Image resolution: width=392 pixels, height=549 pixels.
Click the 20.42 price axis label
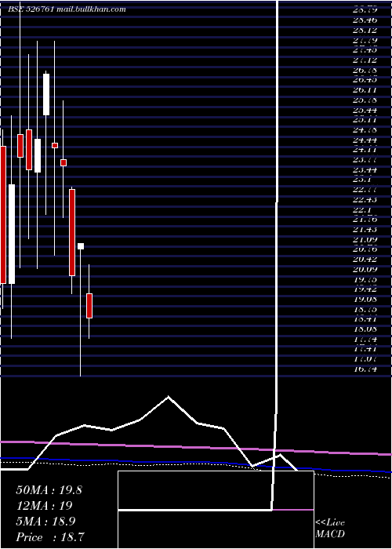click(x=365, y=260)
